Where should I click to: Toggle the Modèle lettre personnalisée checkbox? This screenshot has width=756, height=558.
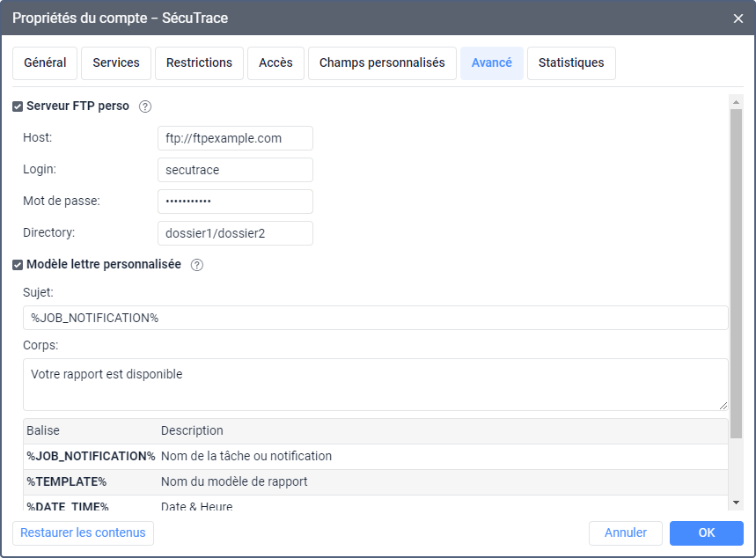[18, 265]
